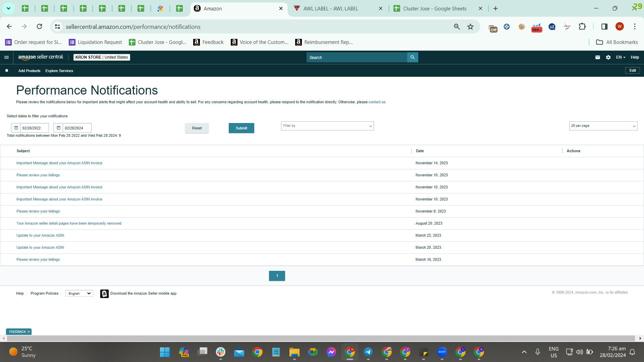This screenshot has width=644, height=362.
Task: Reload the current page
Action: pos(40,26)
